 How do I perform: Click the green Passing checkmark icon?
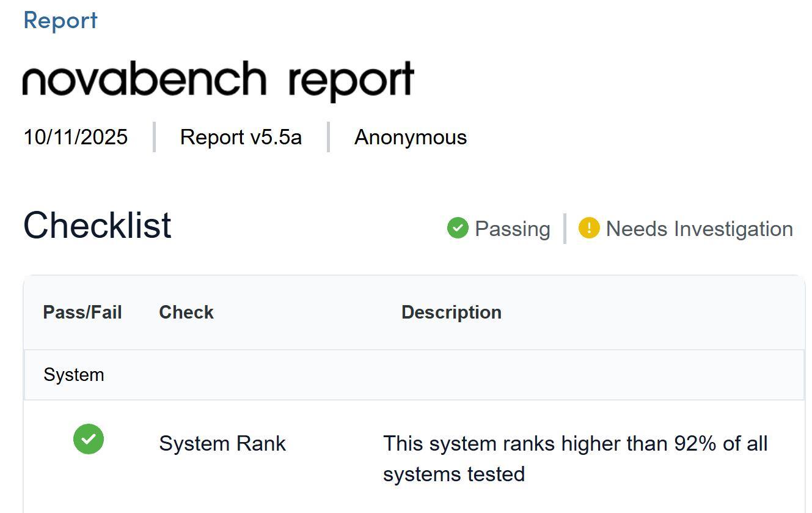tap(457, 228)
